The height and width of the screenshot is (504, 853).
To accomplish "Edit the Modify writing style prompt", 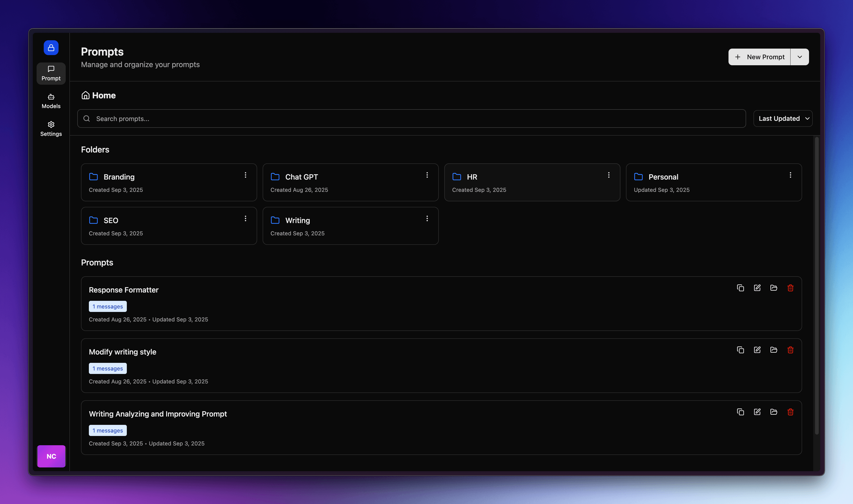I will pos(757,350).
